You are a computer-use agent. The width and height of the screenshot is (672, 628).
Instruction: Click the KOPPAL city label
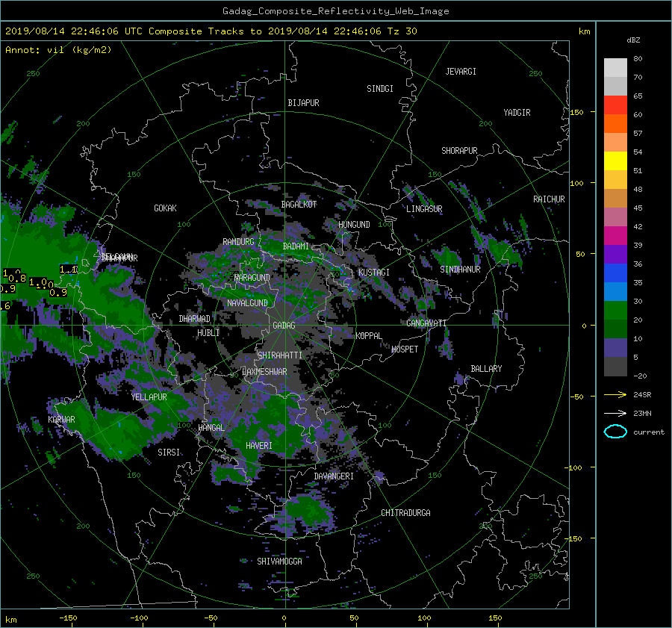[369, 336]
